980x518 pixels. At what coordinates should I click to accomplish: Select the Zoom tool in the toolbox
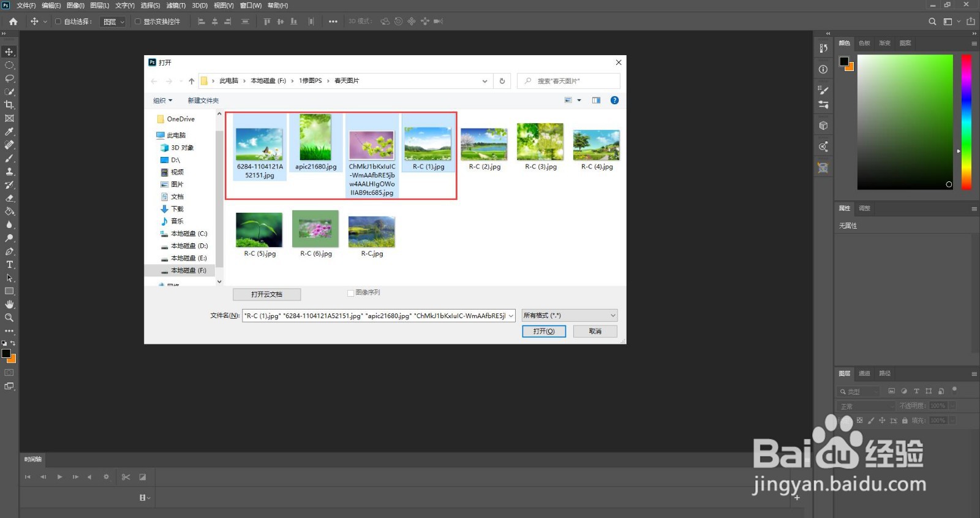click(x=9, y=318)
